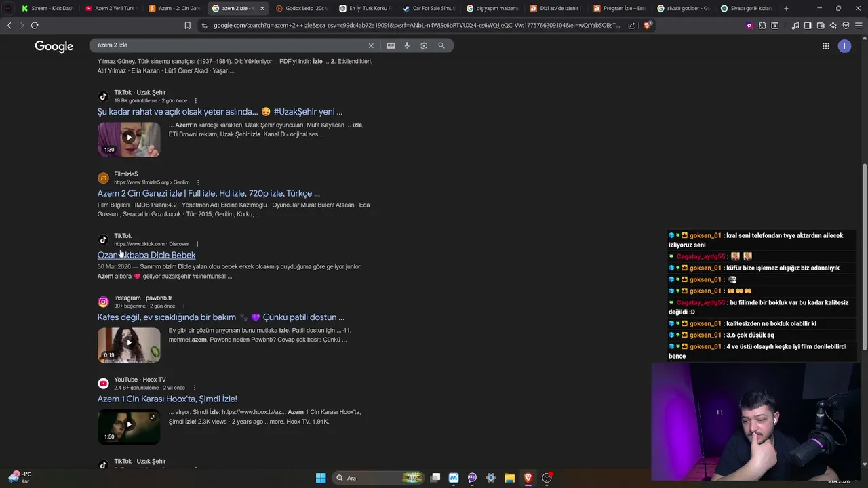
Task: Open the 'Kafes değil, ev sıcaklığında' result
Action: click(220, 317)
